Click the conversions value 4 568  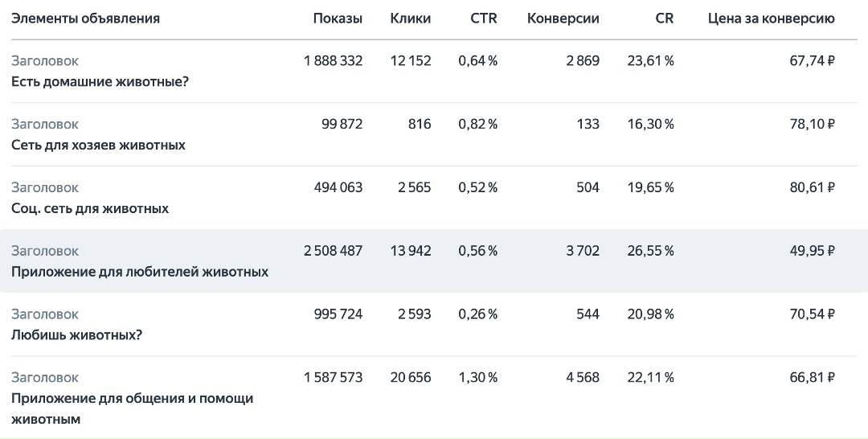pyautogui.click(x=583, y=377)
